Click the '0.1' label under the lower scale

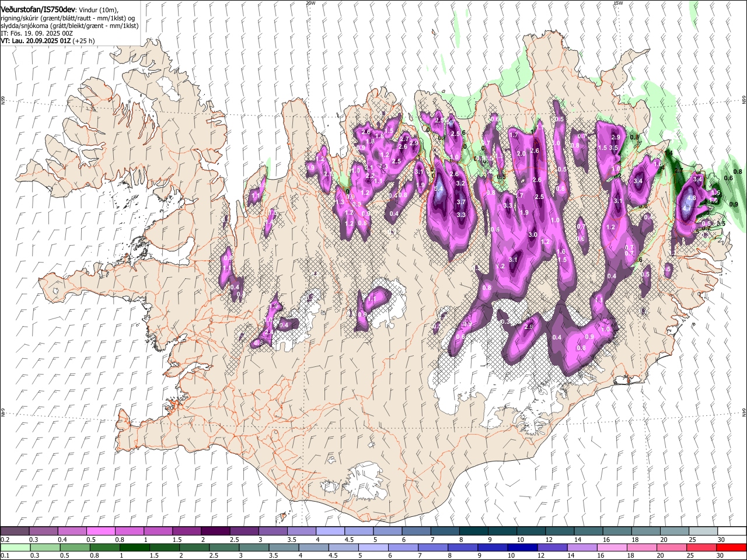coord(4,555)
